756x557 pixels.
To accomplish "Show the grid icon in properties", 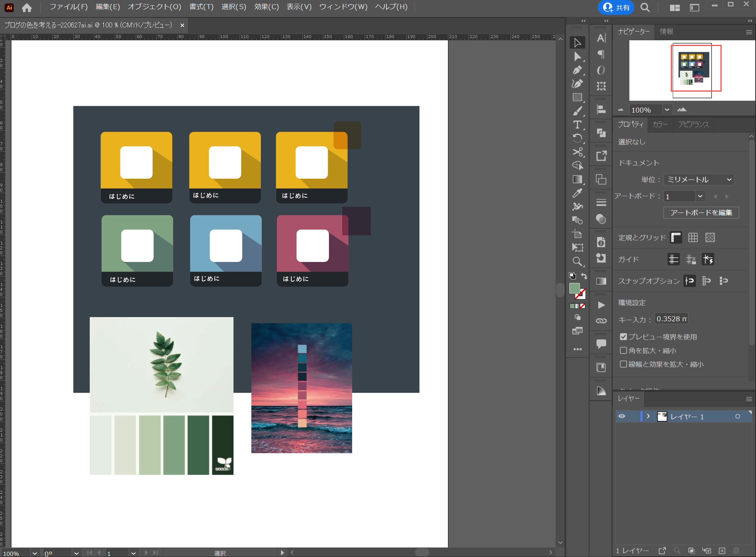I will click(693, 238).
